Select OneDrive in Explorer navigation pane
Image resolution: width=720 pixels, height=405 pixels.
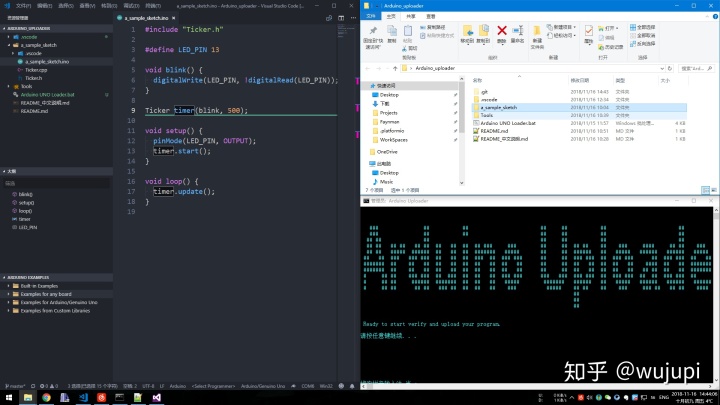pos(387,152)
